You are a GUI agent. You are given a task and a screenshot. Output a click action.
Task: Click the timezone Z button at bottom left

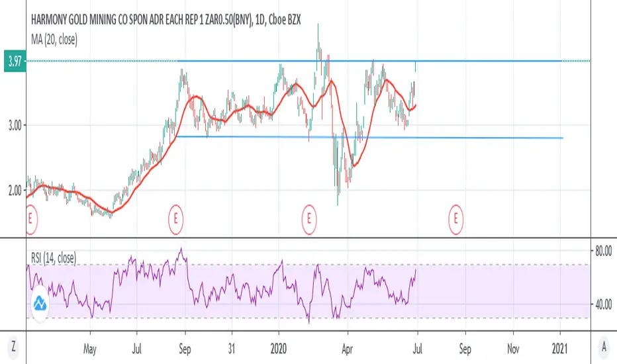tap(13, 347)
